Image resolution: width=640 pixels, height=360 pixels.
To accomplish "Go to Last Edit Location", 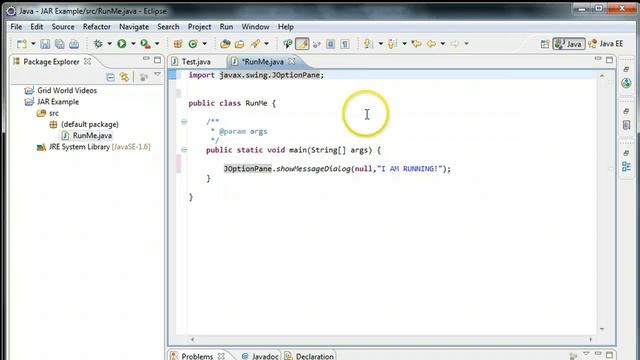I will click(416, 44).
